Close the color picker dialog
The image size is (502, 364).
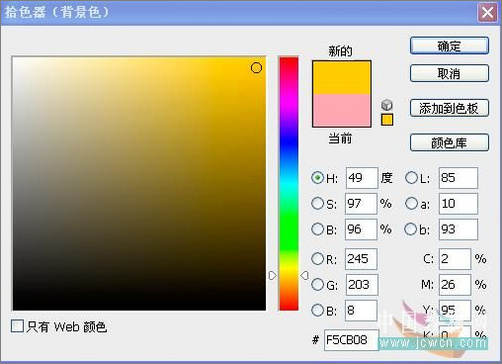487,13
